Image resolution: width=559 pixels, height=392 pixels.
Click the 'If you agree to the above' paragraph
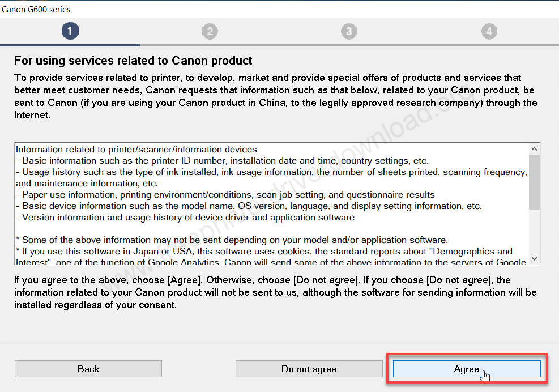coord(275,292)
